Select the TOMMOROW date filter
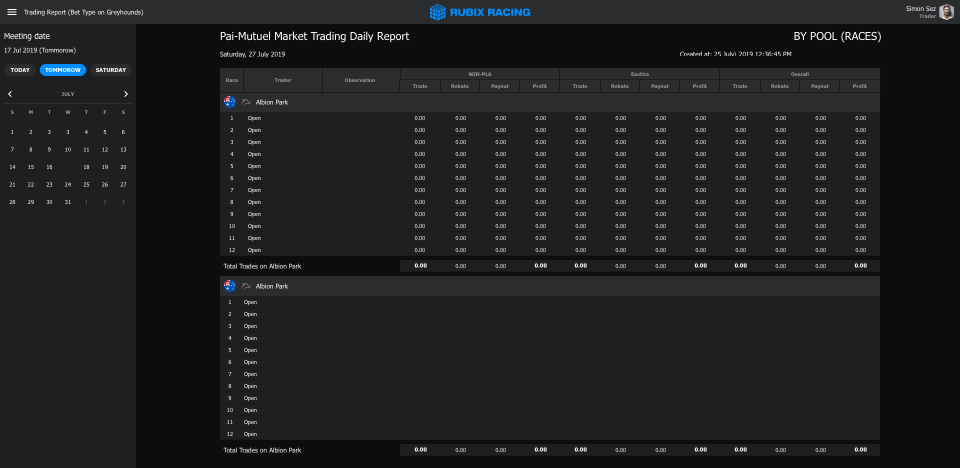Image resolution: width=960 pixels, height=468 pixels. pos(63,70)
